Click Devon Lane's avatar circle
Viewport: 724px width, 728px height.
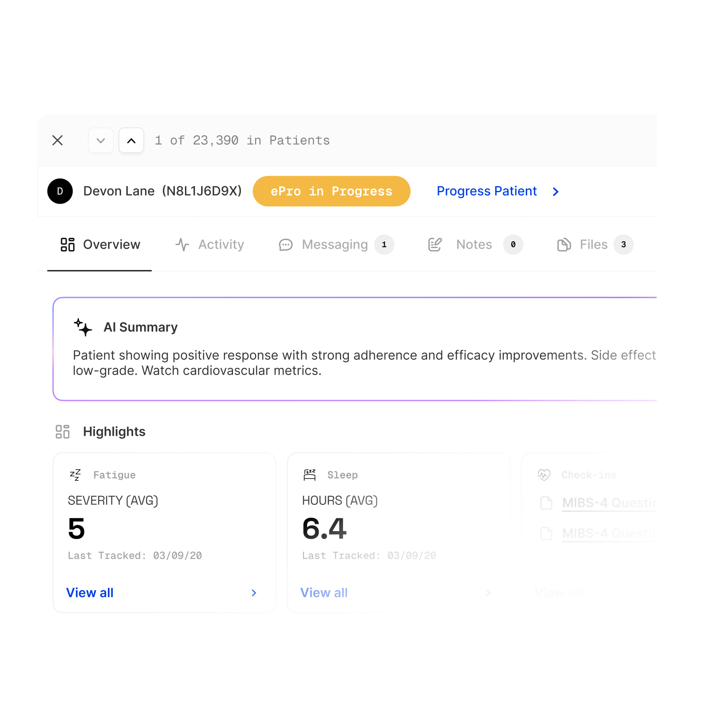tap(60, 191)
